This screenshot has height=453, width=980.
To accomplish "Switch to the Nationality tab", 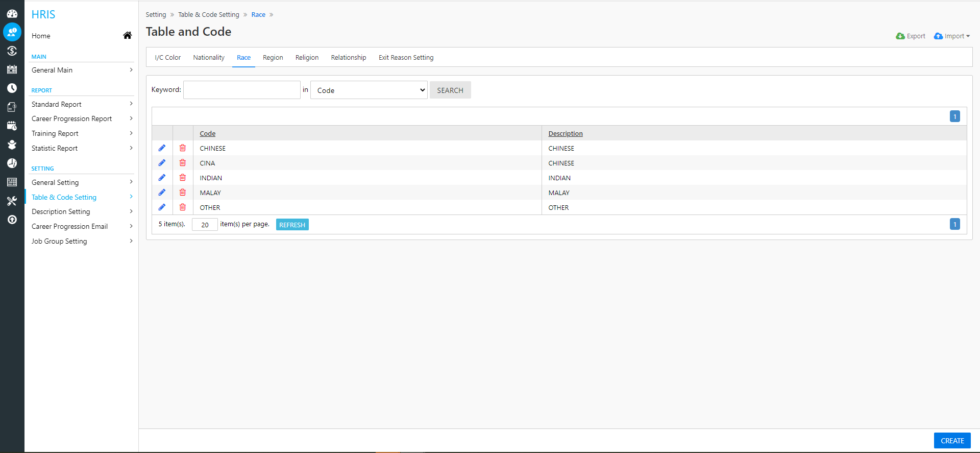I will [209, 57].
